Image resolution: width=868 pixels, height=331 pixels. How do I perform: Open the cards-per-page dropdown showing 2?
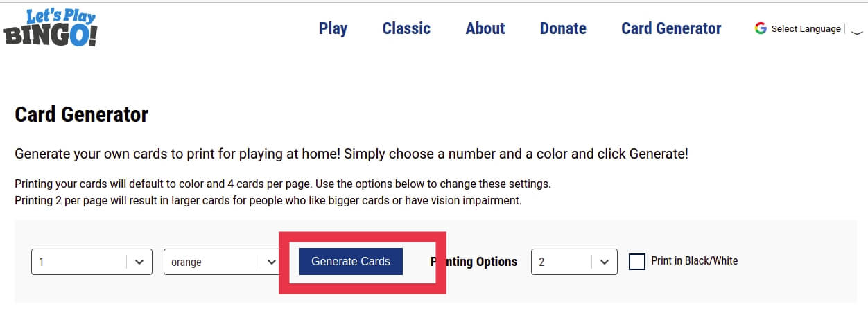pyautogui.click(x=562, y=262)
